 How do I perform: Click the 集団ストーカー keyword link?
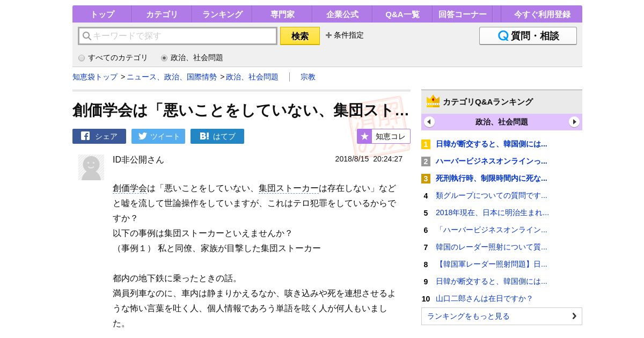point(289,188)
